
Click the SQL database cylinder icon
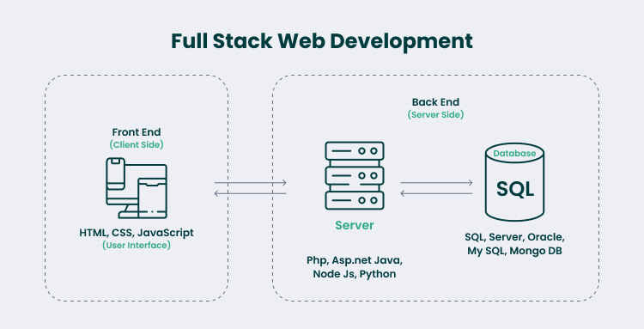click(514, 182)
